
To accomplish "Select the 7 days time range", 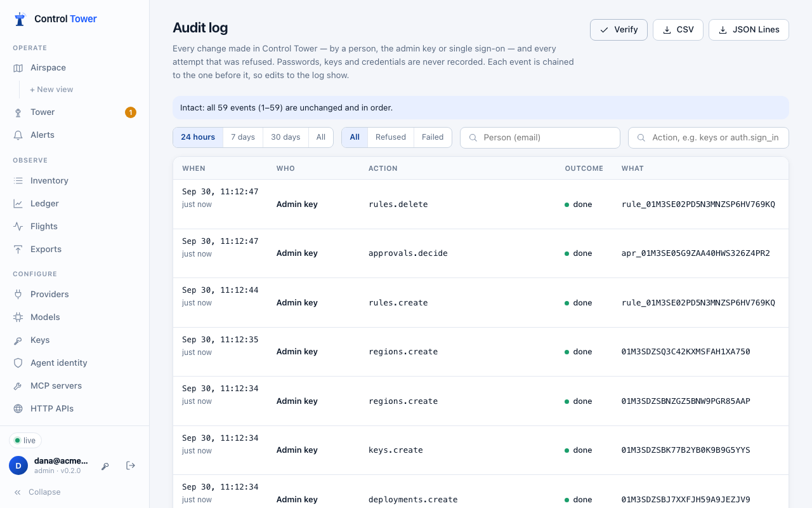I will pyautogui.click(x=243, y=137).
